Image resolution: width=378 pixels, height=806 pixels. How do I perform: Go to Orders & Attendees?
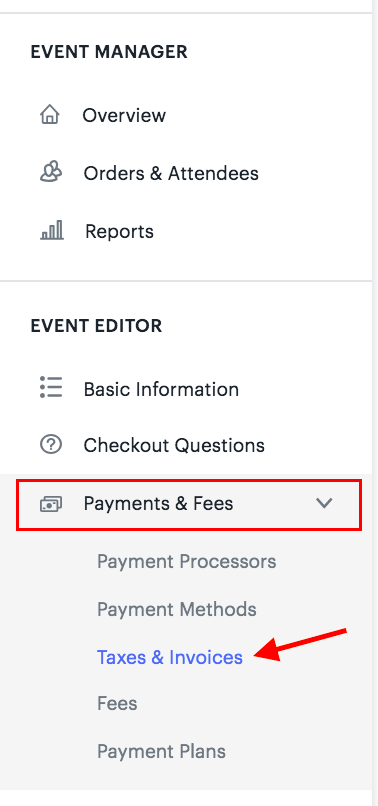tap(171, 173)
